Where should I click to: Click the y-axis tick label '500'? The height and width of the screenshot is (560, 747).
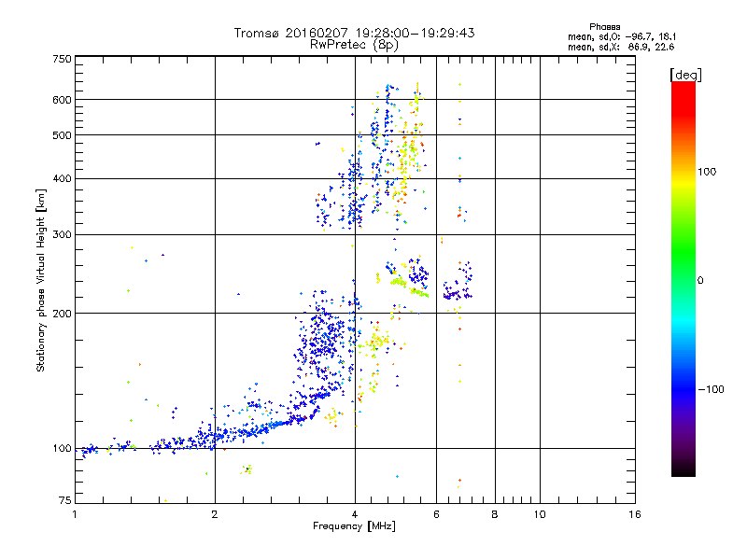tap(62, 135)
